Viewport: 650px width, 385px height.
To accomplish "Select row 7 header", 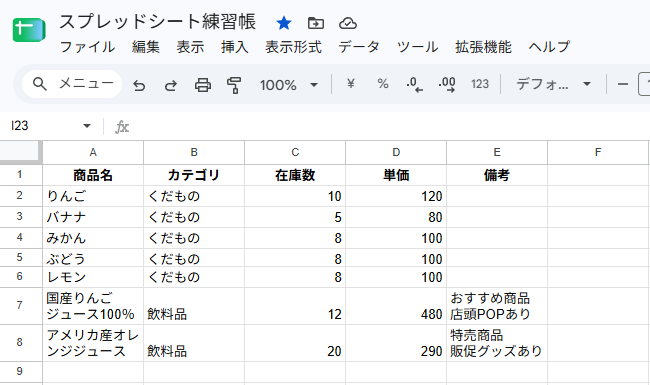I will [21, 306].
